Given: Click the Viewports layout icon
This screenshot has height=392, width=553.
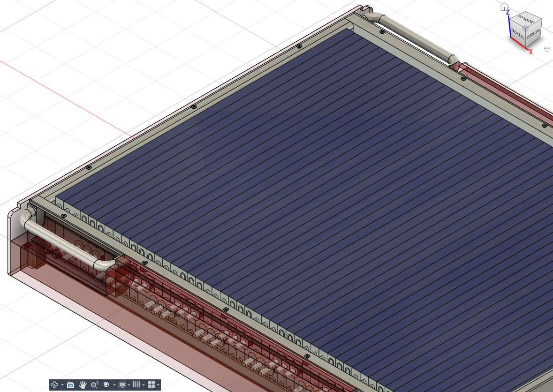Looking at the screenshot, I should (151, 385).
